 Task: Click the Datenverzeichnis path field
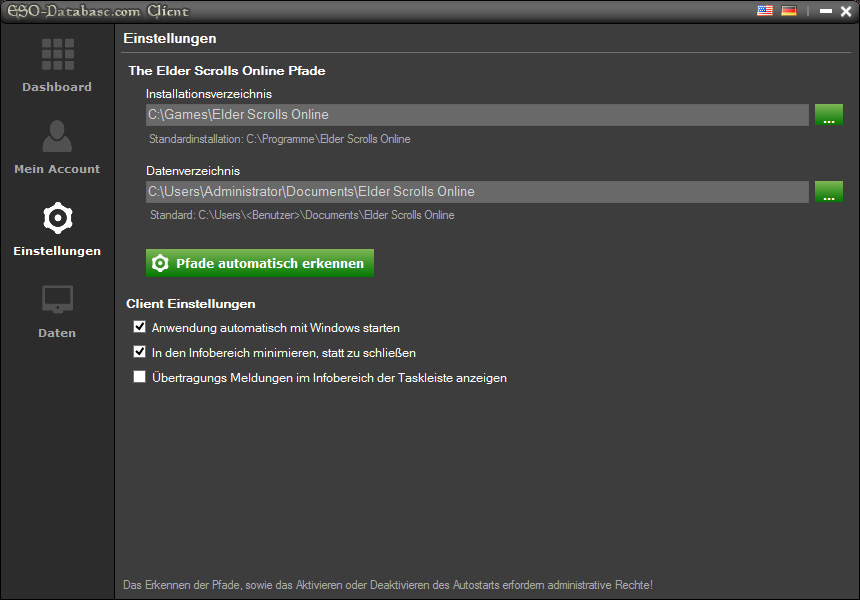pyautogui.click(x=477, y=191)
